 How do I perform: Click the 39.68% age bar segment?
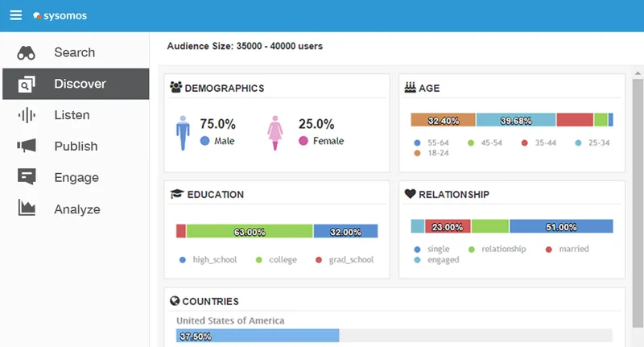pyautogui.click(x=516, y=120)
